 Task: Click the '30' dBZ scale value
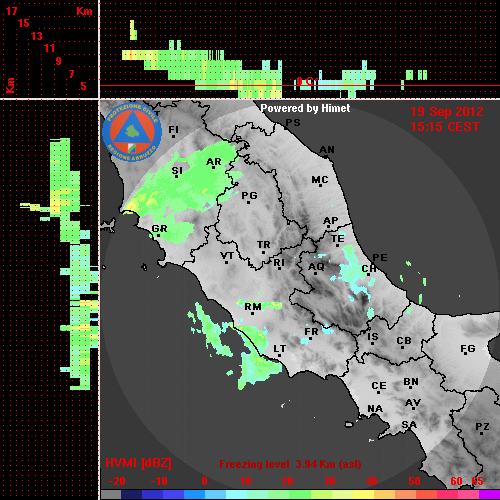click(x=329, y=481)
